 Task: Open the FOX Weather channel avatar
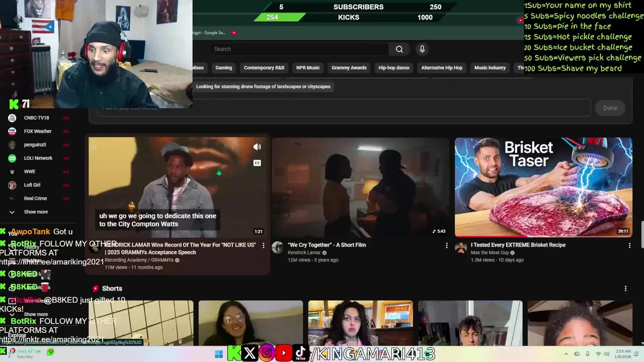12,131
